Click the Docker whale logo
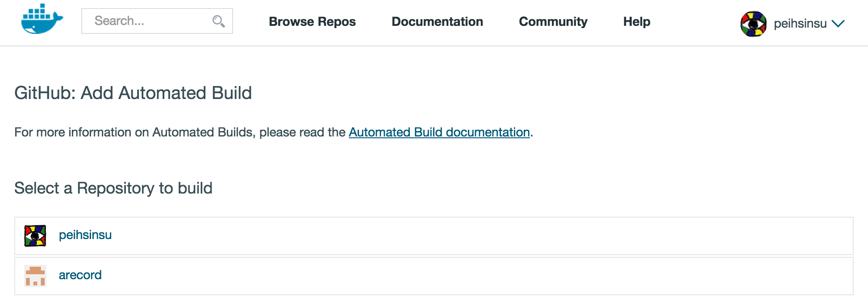This screenshot has height=297, width=868. 42,19
